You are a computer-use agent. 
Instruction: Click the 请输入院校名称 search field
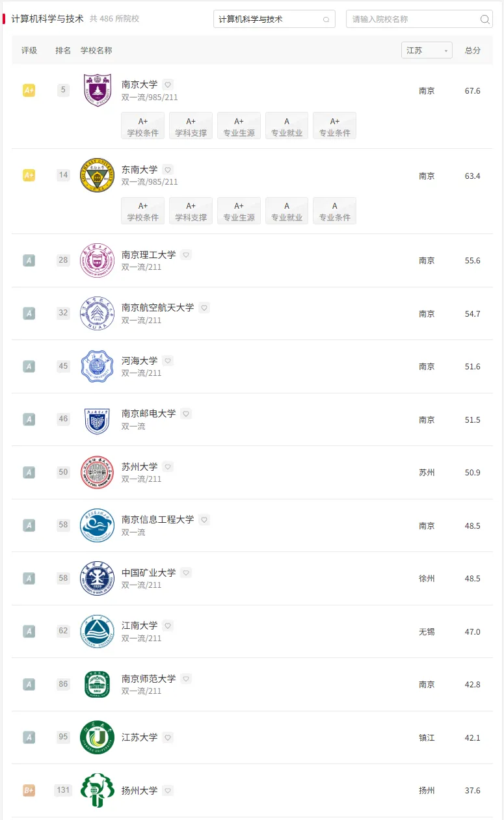tap(414, 20)
